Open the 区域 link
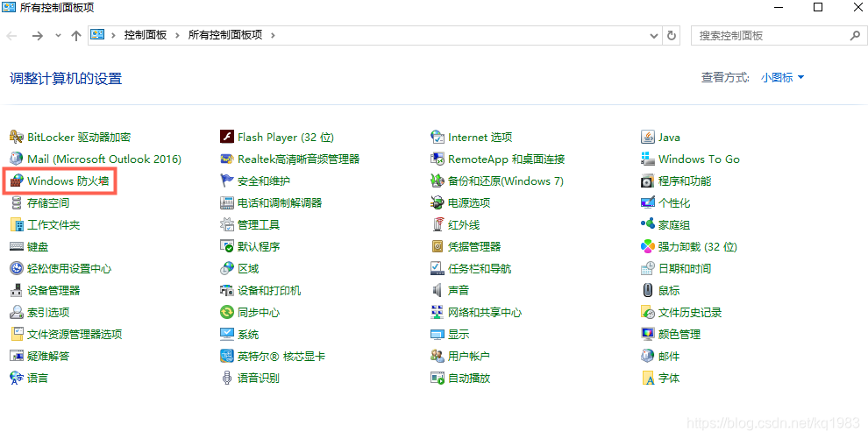This screenshot has height=439, width=868. 248,269
